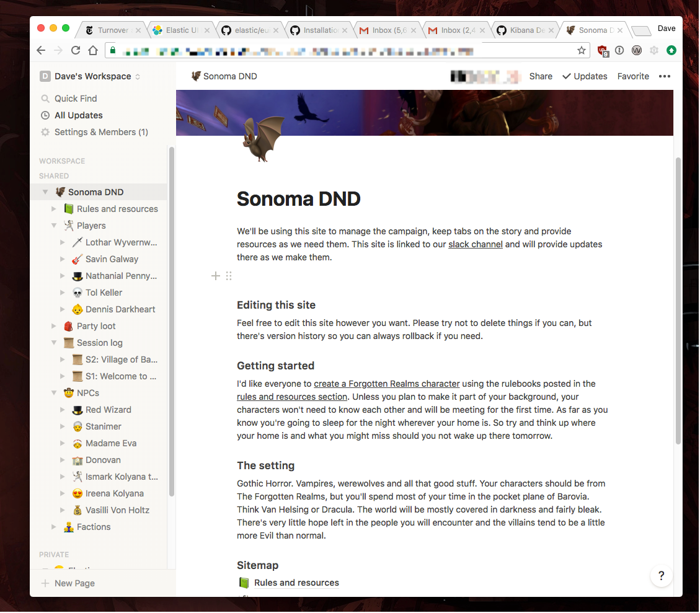Click the skull icon for Tol Keller
Screen dimensions: 700x613
coord(78,293)
